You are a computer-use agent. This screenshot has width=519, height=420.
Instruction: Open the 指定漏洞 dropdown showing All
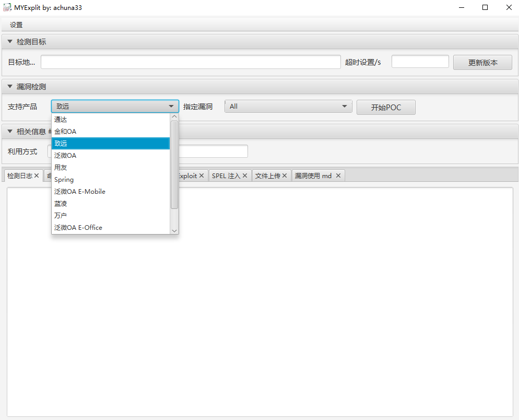[288, 107]
